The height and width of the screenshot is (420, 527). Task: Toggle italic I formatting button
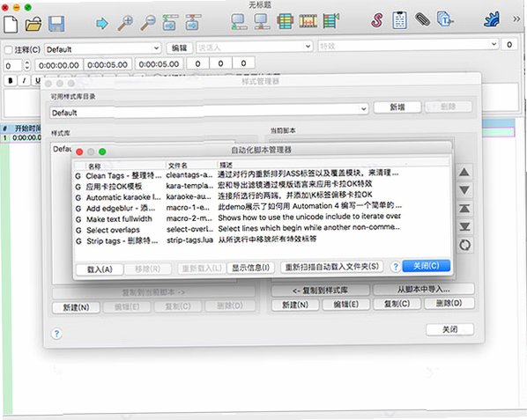24,81
